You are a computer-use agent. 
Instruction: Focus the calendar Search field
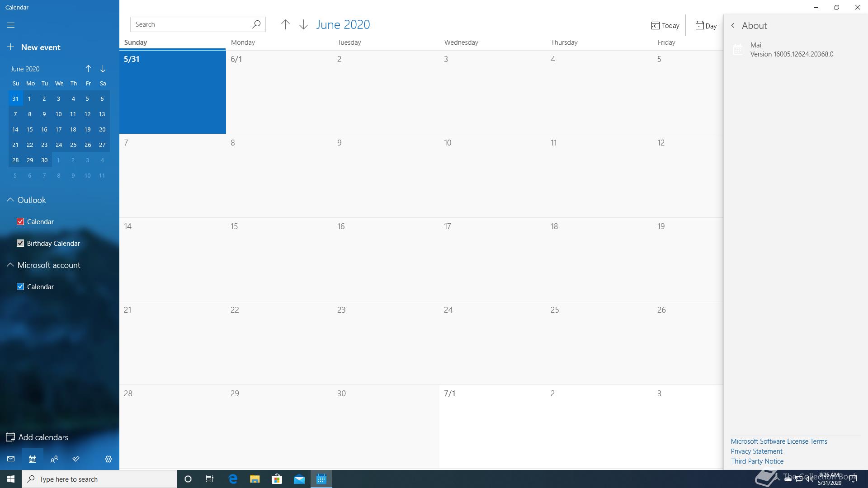pyautogui.click(x=198, y=24)
